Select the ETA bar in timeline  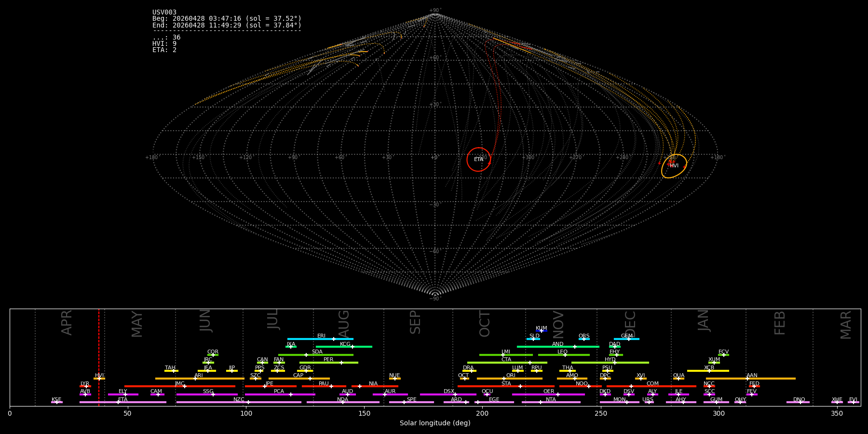click(123, 402)
